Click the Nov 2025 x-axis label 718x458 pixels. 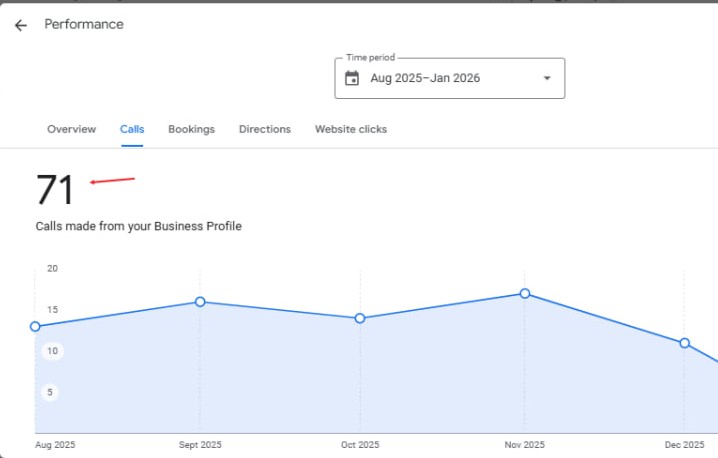(525, 445)
